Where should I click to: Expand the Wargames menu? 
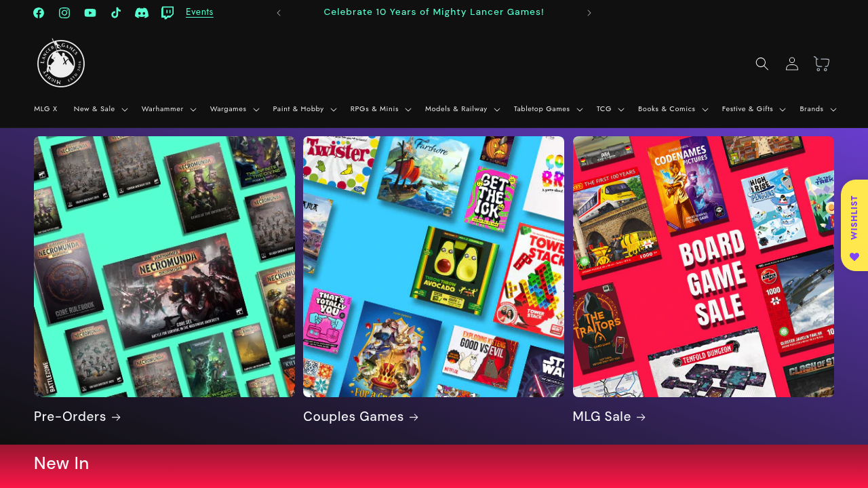pos(235,109)
